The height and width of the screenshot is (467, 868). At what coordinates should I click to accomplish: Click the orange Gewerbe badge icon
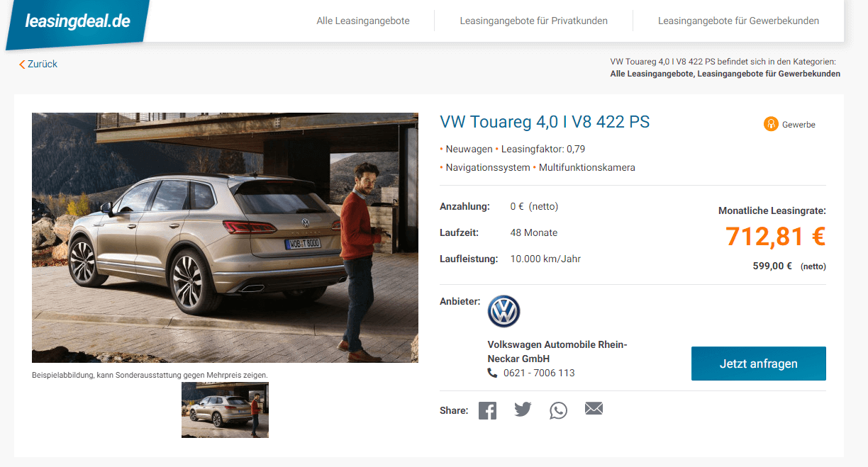(x=771, y=124)
